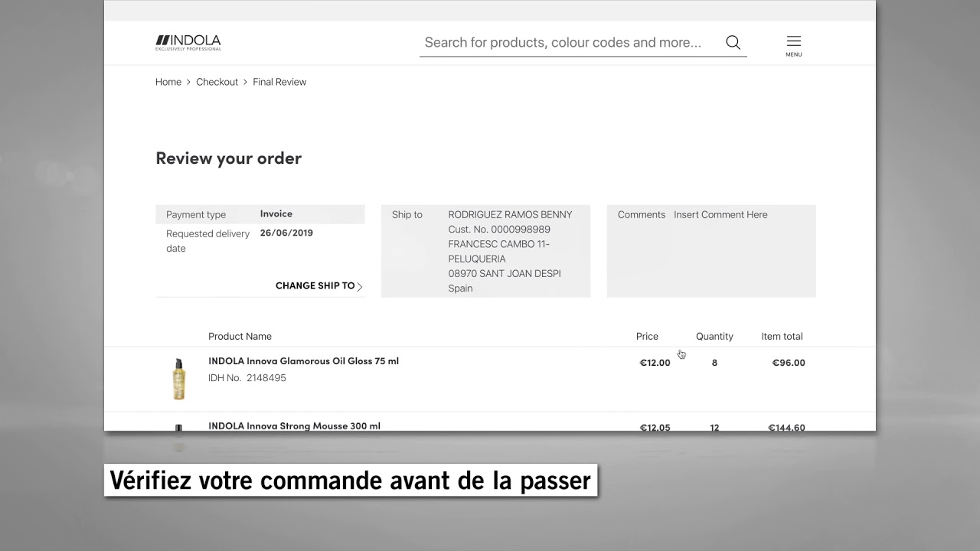
Task: Click PELUQUERIA address line
Action: point(477,259)
